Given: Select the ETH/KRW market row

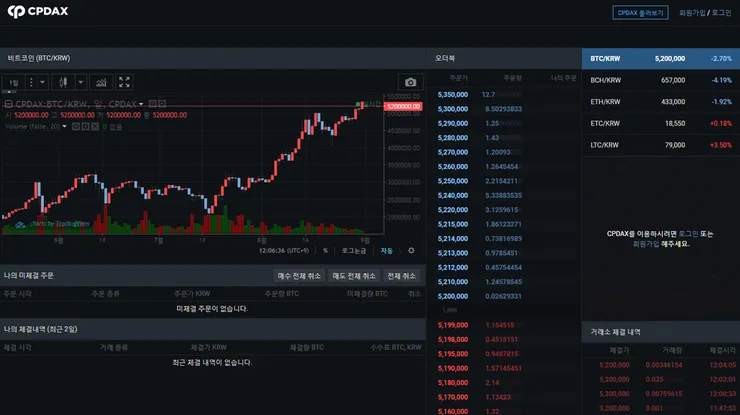Looking at the screenshot, I should [x=661, y=102].
